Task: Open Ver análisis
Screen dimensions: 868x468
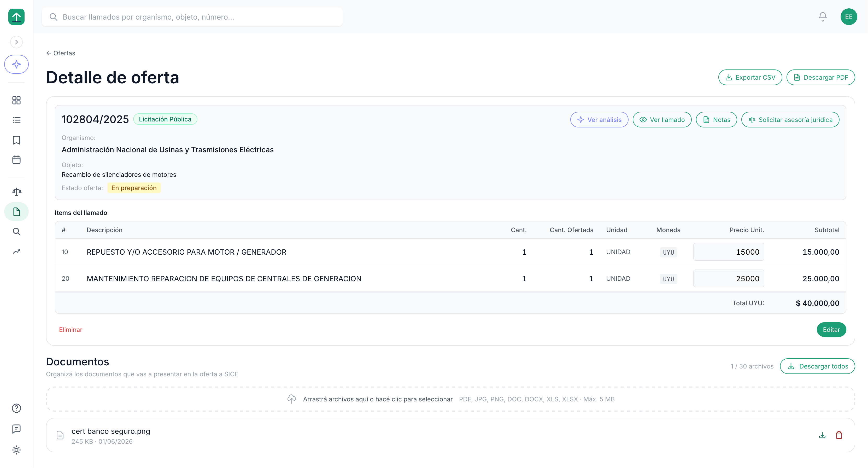Action: [599, 120]
